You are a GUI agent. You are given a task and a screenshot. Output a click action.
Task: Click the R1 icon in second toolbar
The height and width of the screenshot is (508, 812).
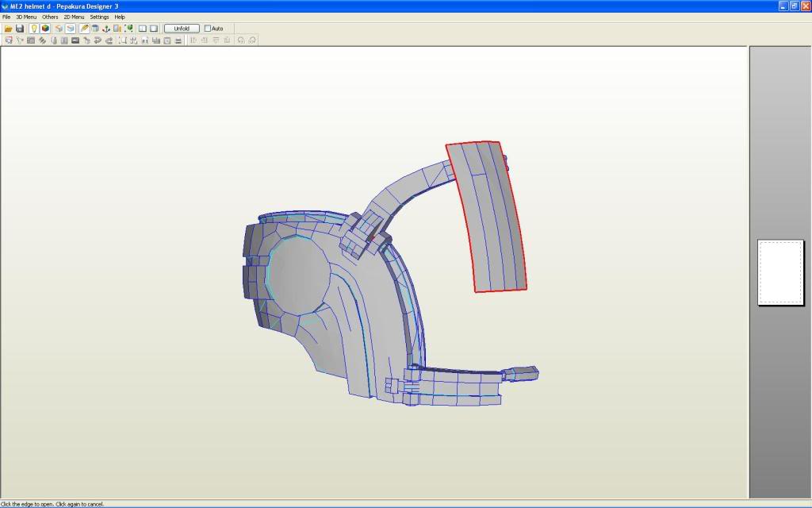click(144, 40)
